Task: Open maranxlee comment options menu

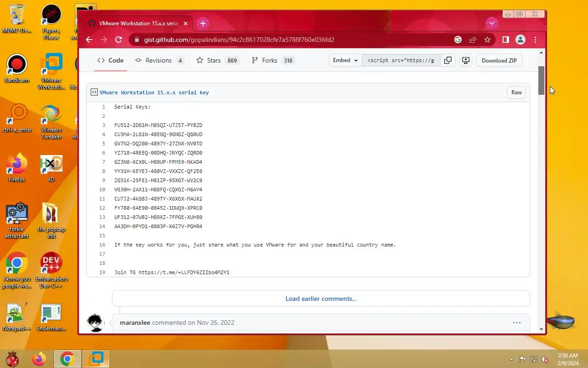Action: pos(516,322)
